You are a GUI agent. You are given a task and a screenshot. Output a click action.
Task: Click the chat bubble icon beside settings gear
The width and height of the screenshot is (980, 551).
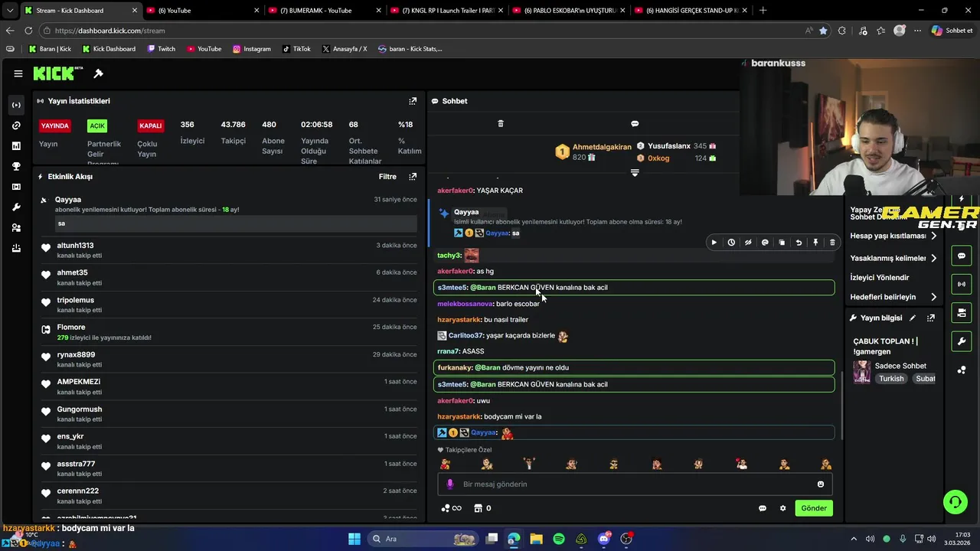763,508
